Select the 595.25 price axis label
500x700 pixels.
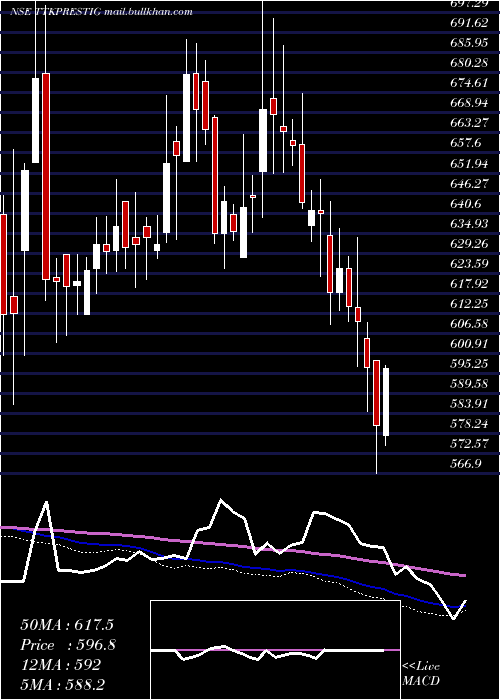tap(469, 364)
